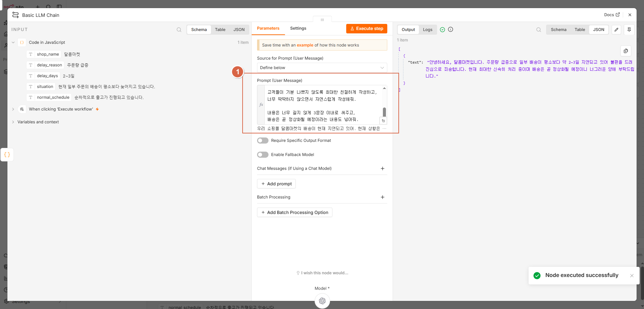Switch to the Parameters tab

pyautogui.click(x=268, y=28)
